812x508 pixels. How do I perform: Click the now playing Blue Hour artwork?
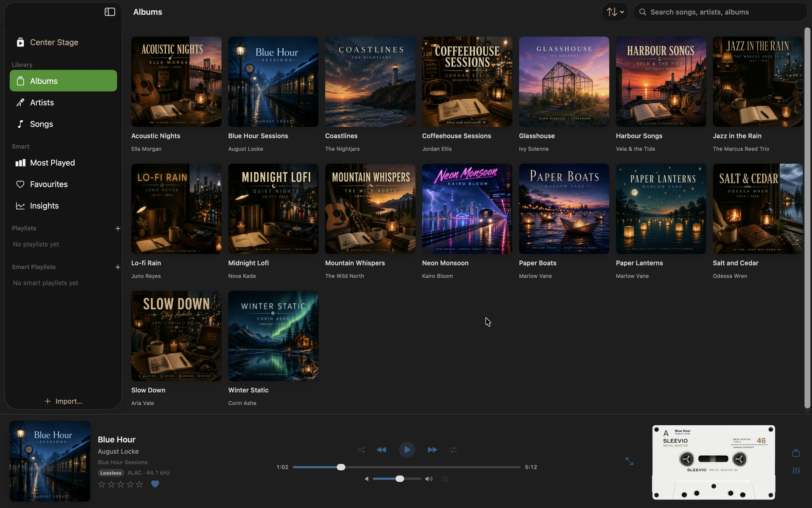[x=50, y=461]
